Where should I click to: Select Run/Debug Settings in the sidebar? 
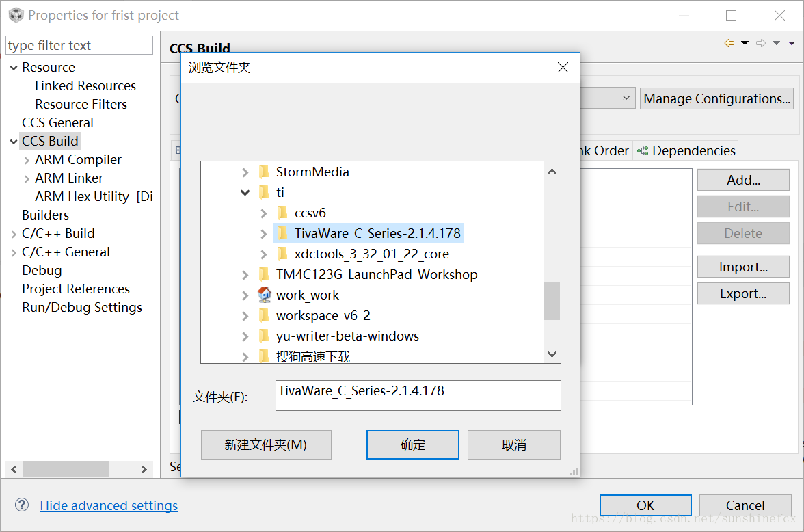(x=82, y=307)
